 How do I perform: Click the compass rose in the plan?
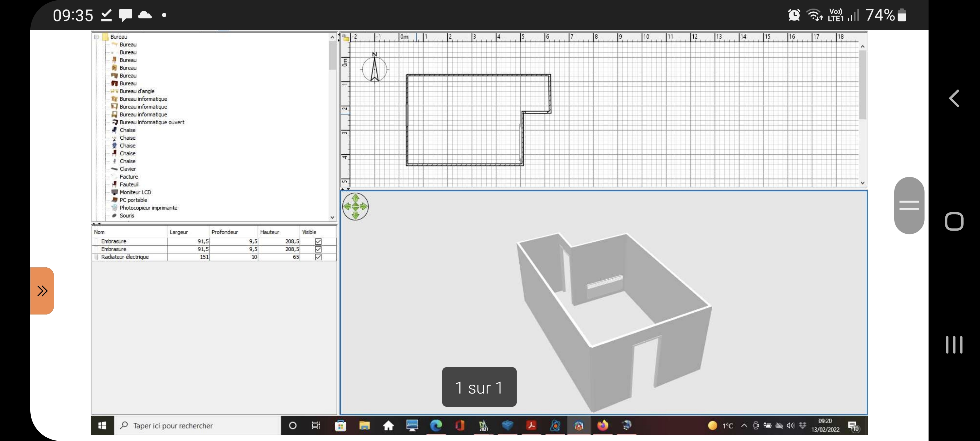click(374, 68)
